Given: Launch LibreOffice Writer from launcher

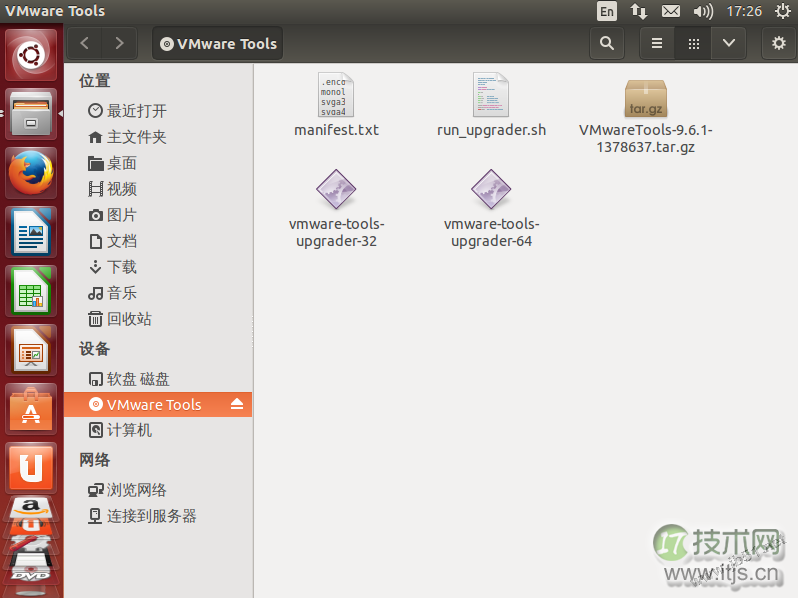Looking at the screenshot, I should (31, 232).
